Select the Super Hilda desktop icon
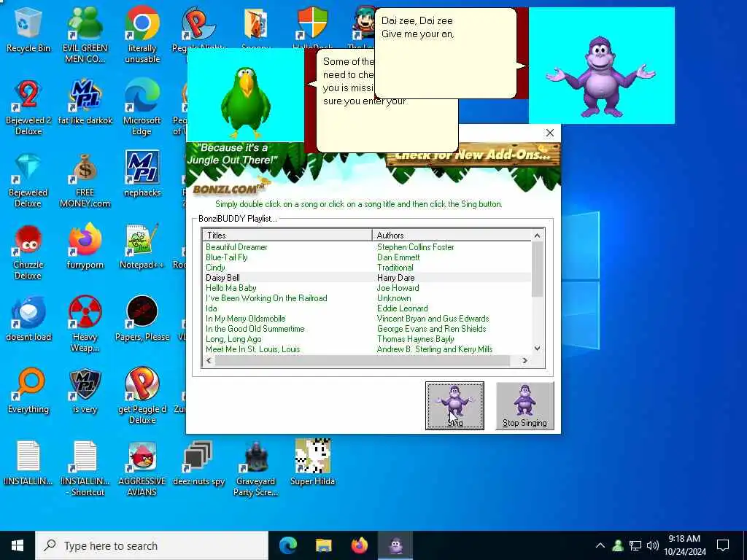747x560 pixels. click(x=312, y=463)
